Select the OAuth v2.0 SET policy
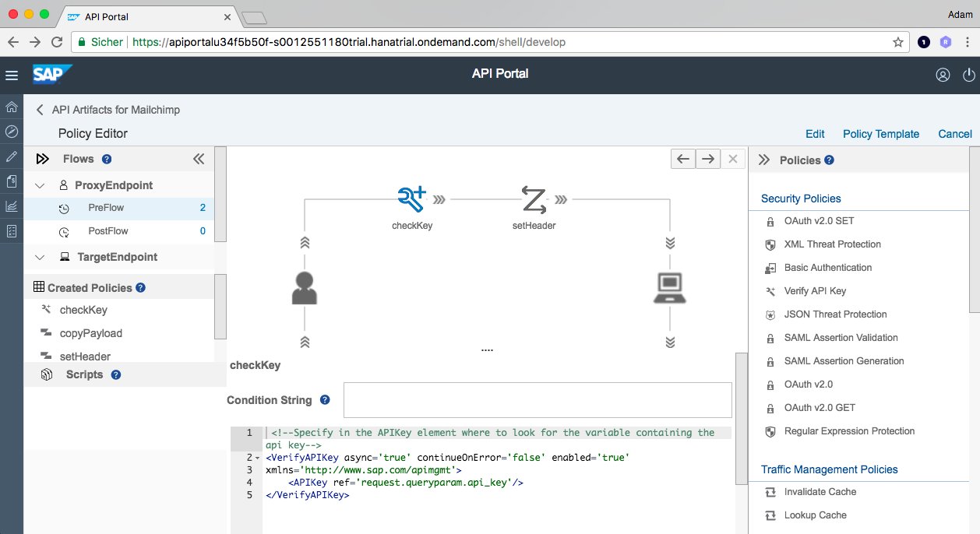 coord(820,220)
